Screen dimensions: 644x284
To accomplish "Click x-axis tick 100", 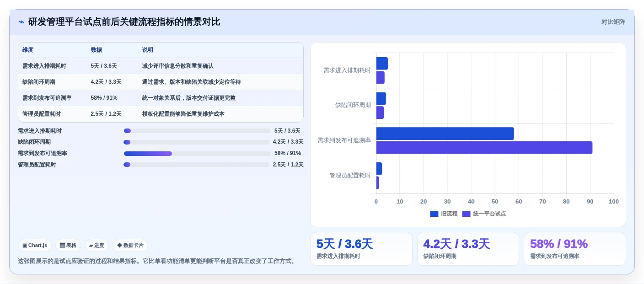I will [x=614, y=202].
